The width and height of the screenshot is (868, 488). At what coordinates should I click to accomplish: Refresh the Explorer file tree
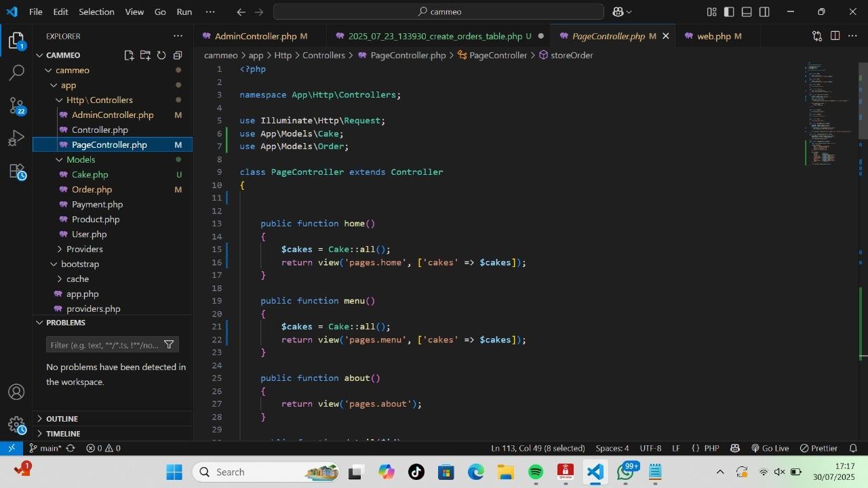click(x=161, y=56)
